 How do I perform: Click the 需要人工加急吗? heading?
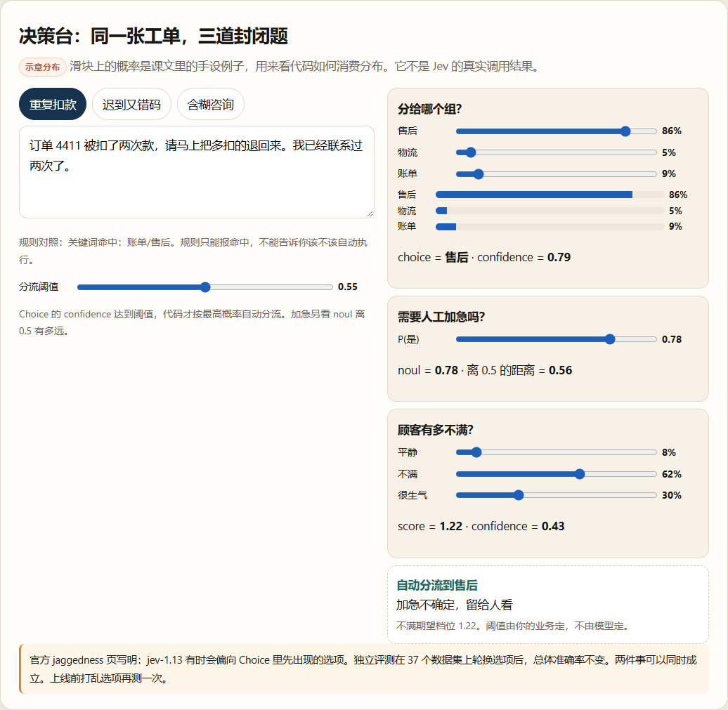click(x=441, y=317)
